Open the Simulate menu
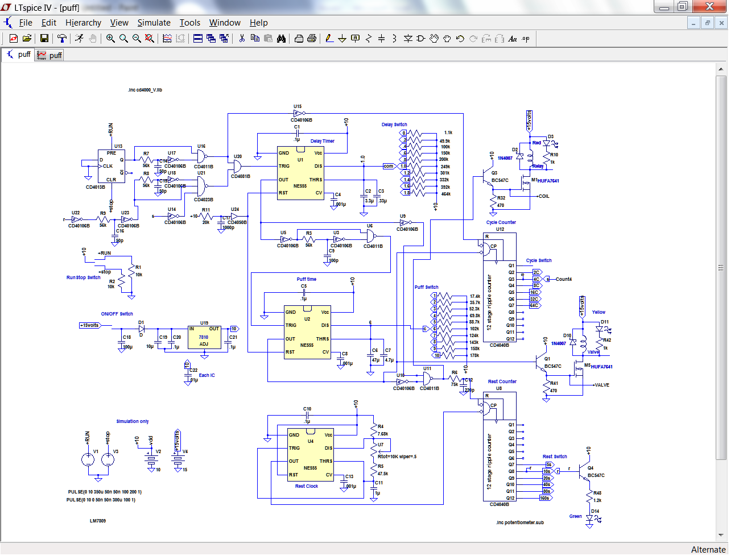This screenshot has height=560, width=747. [154, 23]
